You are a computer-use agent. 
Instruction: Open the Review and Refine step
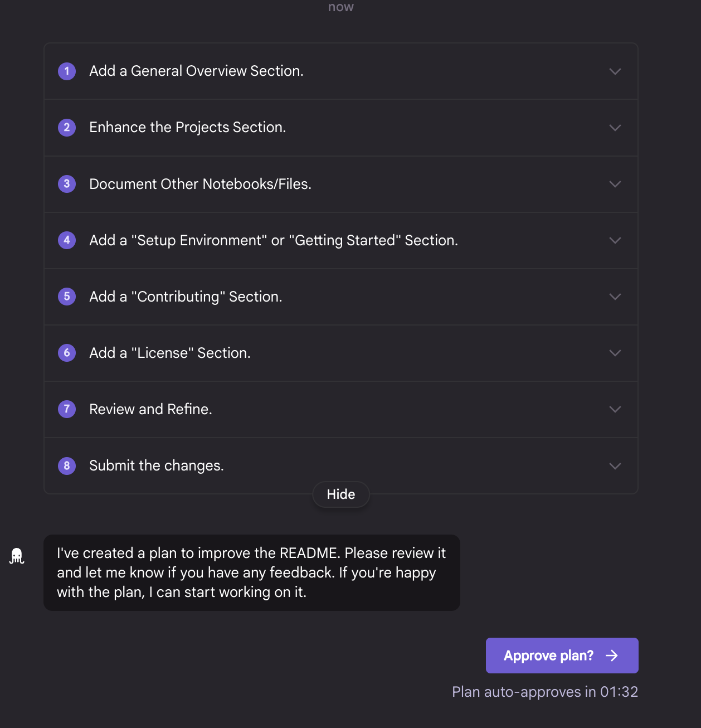341,410
